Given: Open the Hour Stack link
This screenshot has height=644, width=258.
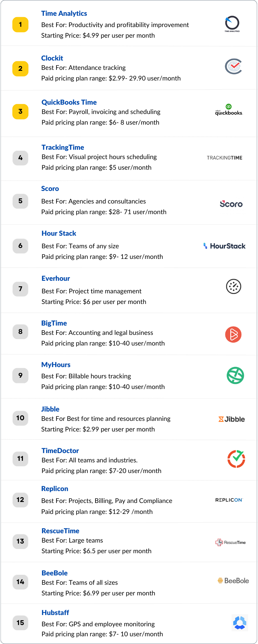Looking at the screenshot, I should click(x=59, y=233).
